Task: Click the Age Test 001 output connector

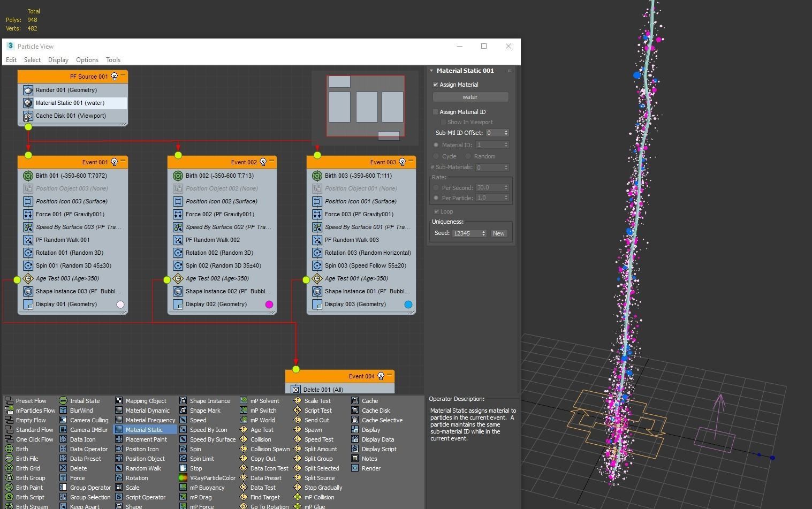Action: click(306, 279)
